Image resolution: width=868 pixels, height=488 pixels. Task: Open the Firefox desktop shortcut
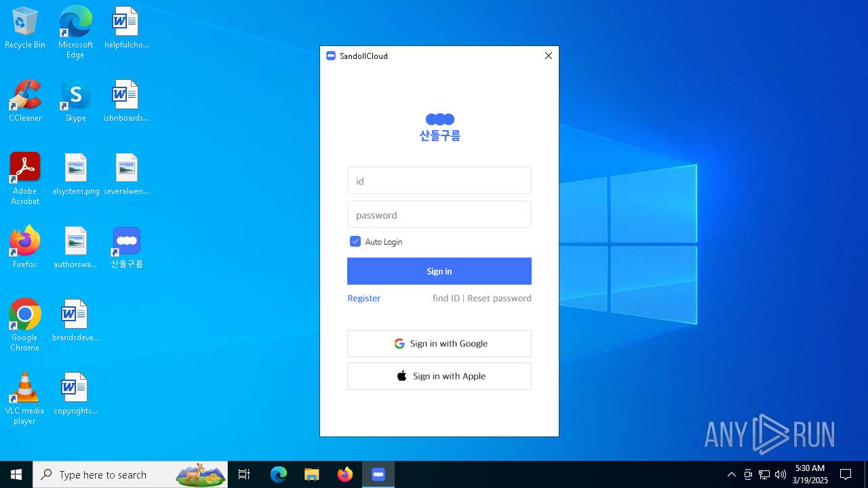(x=25, y=247)
